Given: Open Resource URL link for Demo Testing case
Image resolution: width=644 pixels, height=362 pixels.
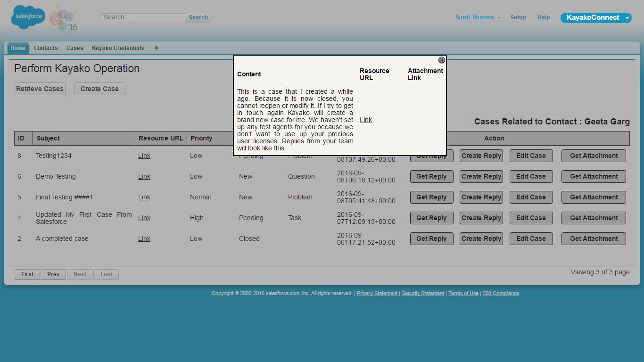Looking at the screenshot, I should pyautogui.click(x=144, y=176).
